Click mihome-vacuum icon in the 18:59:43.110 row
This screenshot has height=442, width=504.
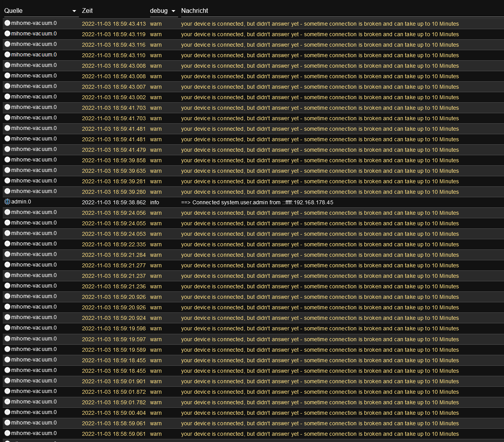point(7,55)
